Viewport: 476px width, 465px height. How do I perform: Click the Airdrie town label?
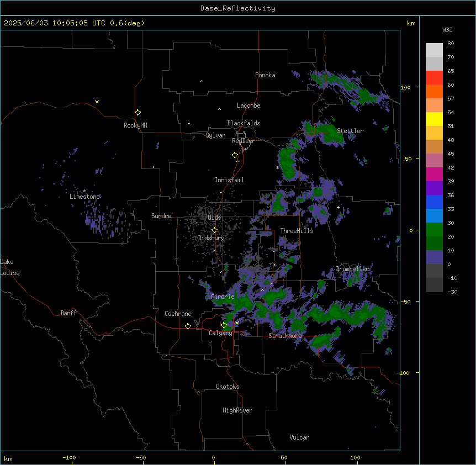point(223,297)
